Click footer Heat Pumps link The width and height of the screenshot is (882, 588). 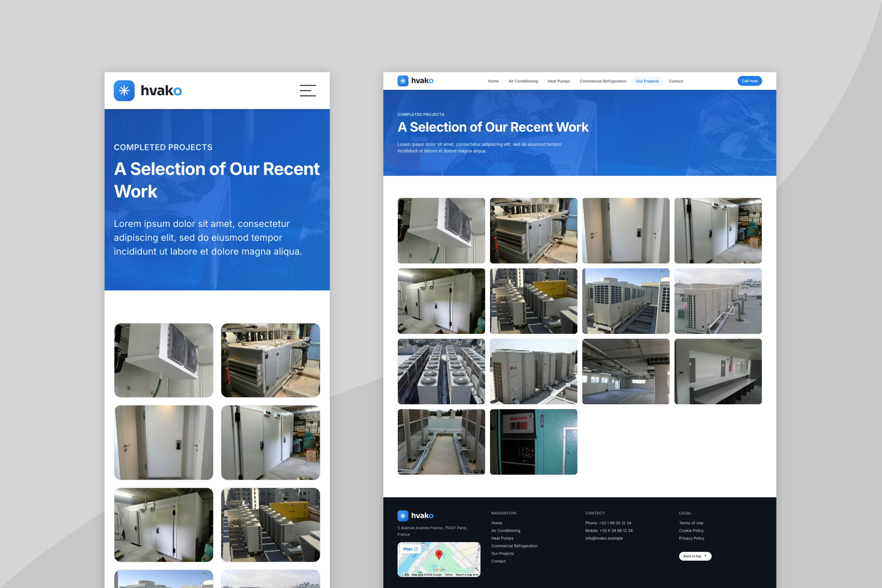(x=502, y=538)
